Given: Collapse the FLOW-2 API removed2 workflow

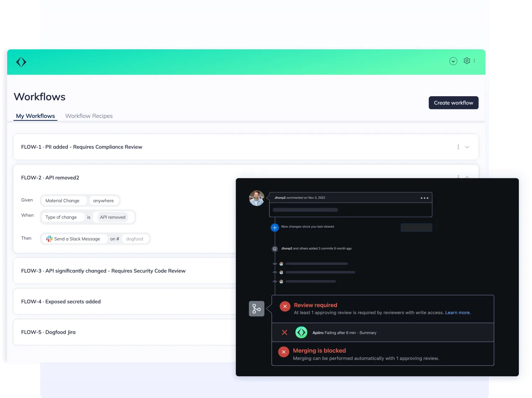Looking at the screenshot, I should 467,178.
